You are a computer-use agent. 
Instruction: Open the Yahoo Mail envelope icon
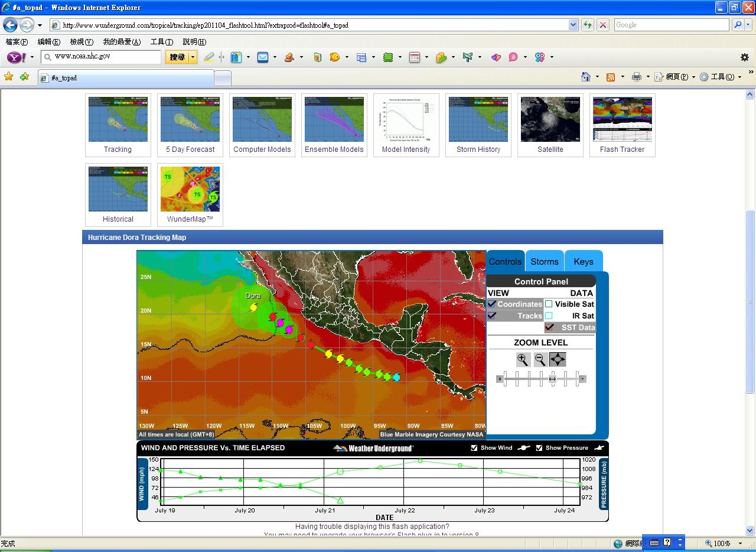click(x=263, y=57)
